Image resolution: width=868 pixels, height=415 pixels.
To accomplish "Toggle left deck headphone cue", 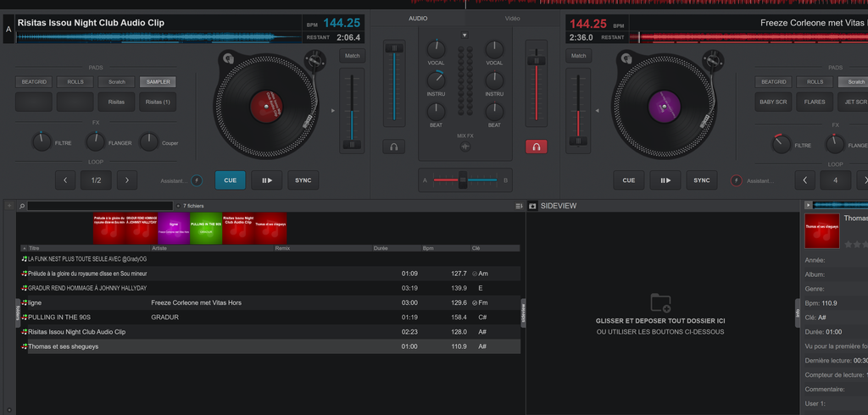I will point(393,147).
